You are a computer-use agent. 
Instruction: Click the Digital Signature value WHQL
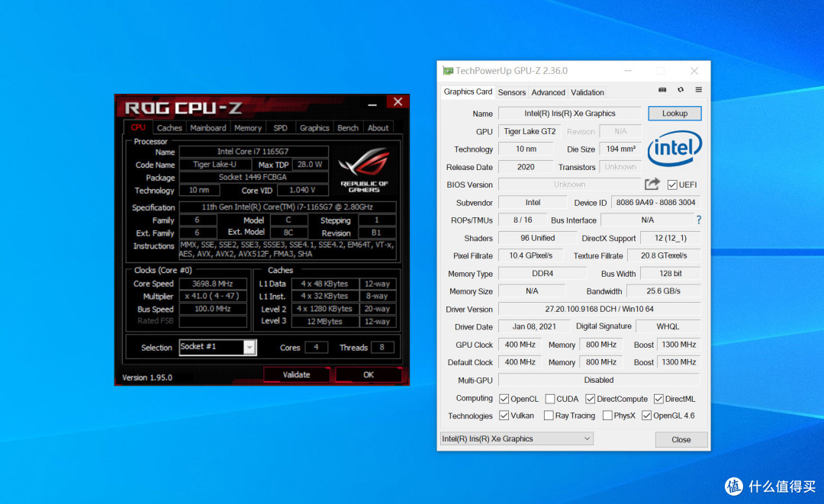click(x=668, y=326)
